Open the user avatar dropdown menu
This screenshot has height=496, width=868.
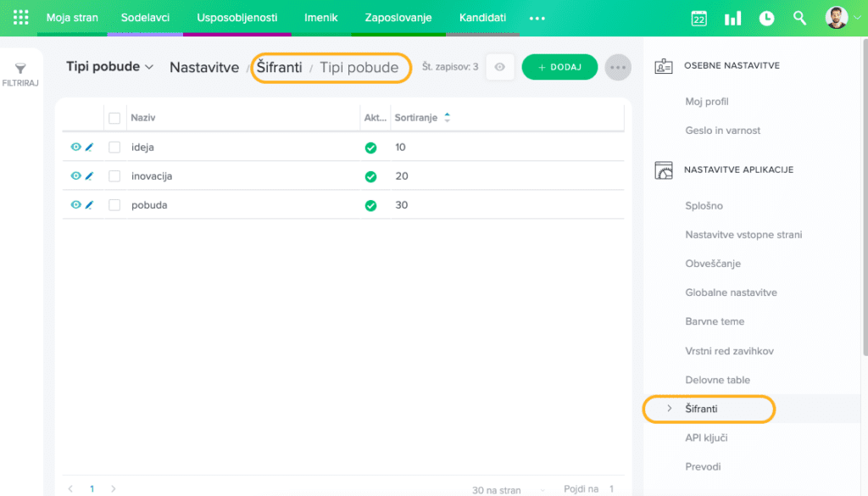(x=842, y=18)
